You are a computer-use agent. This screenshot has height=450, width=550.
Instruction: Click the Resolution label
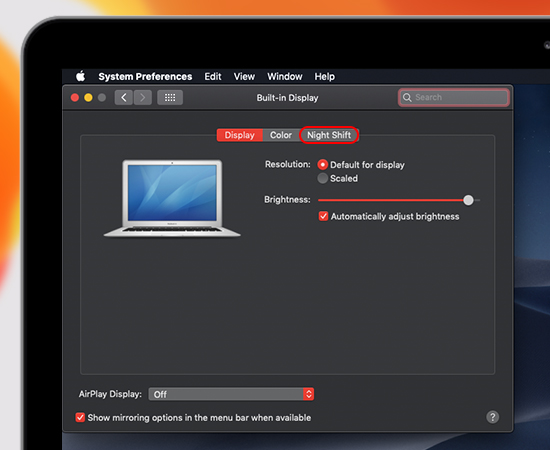(x=288, y=164)
